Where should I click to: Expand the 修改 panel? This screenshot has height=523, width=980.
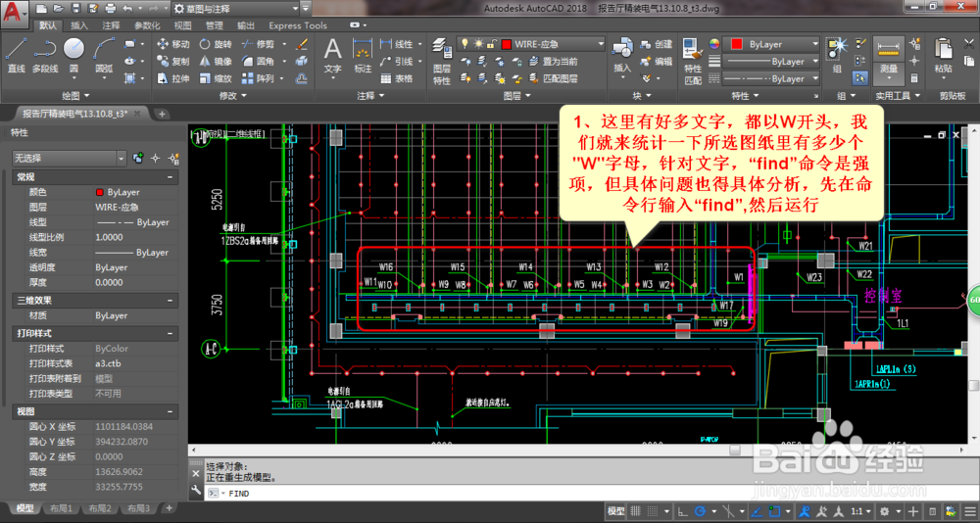pyautogui.click(x=233, y=96)
